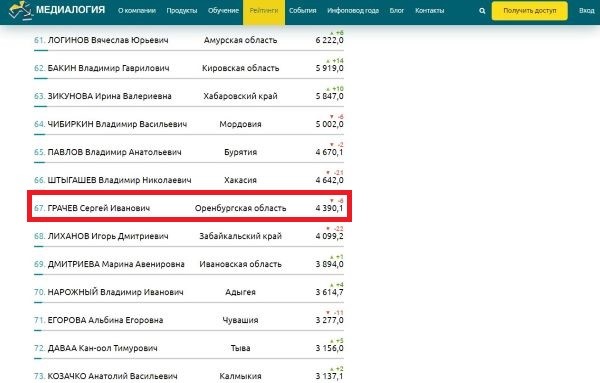Click the Тыва region cell
The height and width of the screenshot is (383, 600).
[240, 348]
